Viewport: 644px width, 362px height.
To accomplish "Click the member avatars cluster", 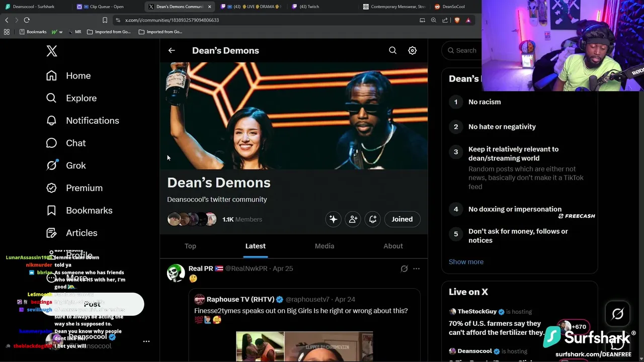I will [192, 219].
